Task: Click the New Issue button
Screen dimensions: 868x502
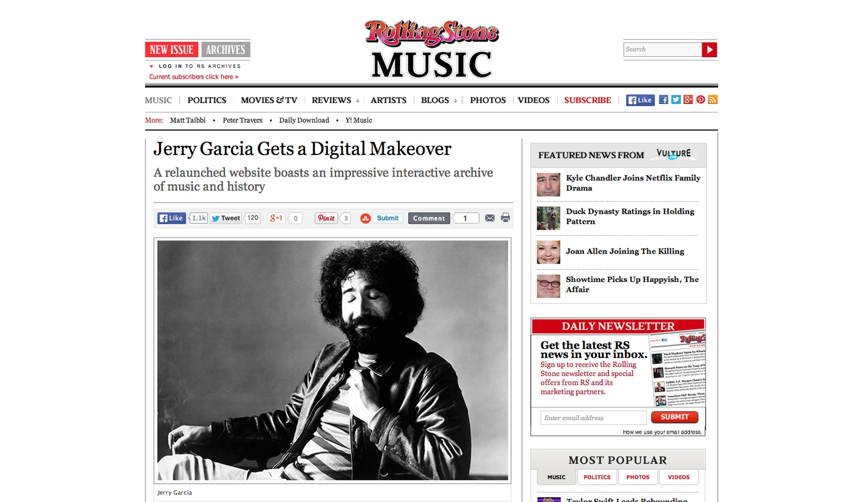Action: [172, 50]
